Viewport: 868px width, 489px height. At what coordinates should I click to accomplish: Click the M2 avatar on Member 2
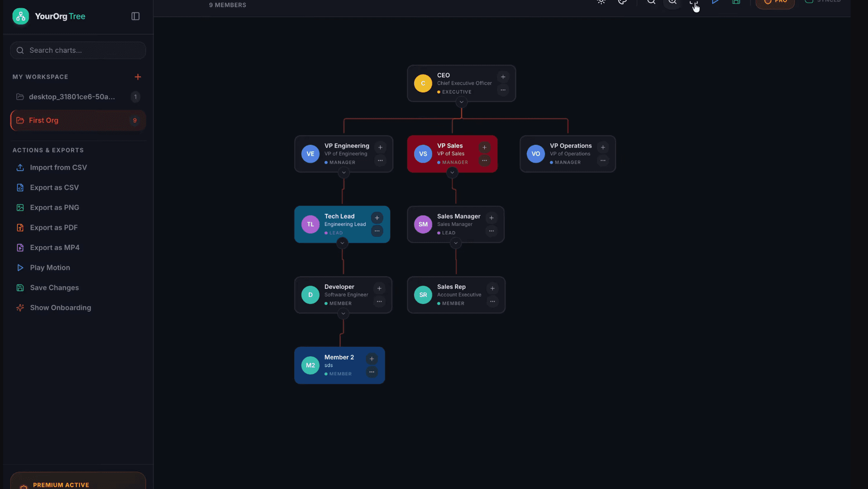[310, 365]
